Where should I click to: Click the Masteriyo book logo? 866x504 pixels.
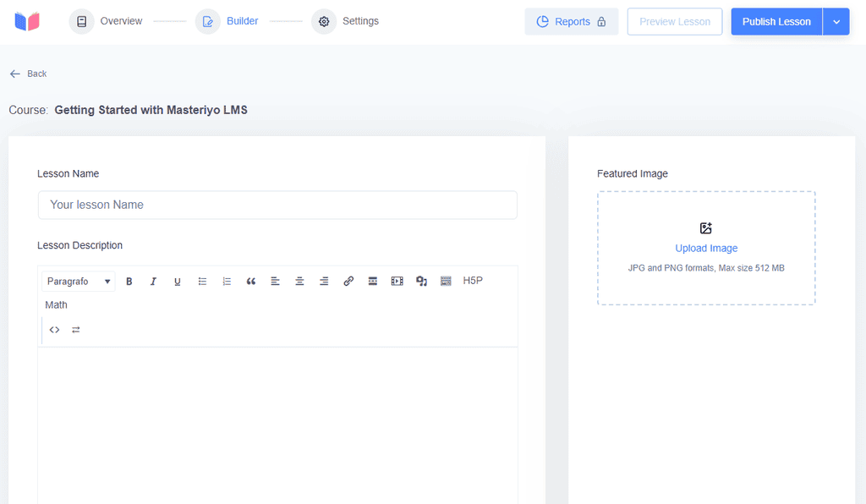tap(27, 21)
